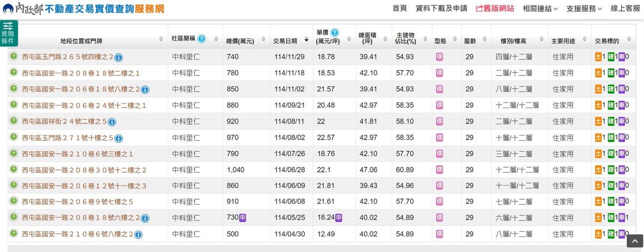Open 資料下載及申請 menu item

(x=441, y=9)
